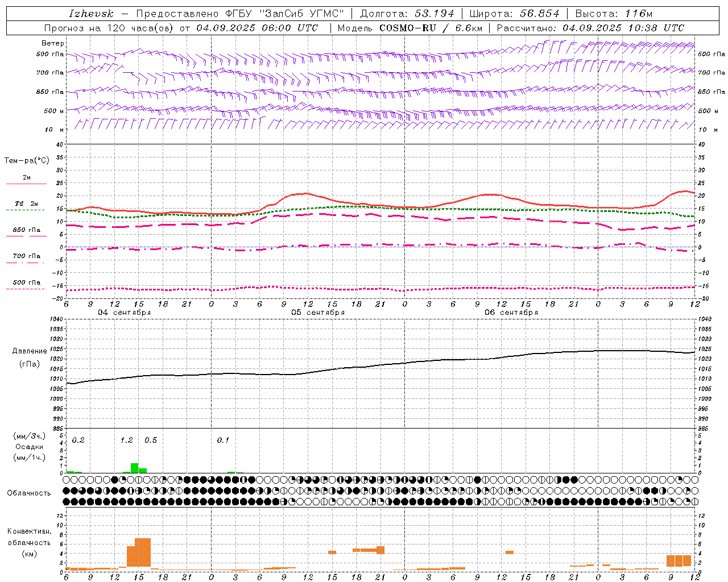Click model label COSMO-RU / 6.6км
Image resolution: width=728 pixels, height=582 pixels.
coord(431,28)
